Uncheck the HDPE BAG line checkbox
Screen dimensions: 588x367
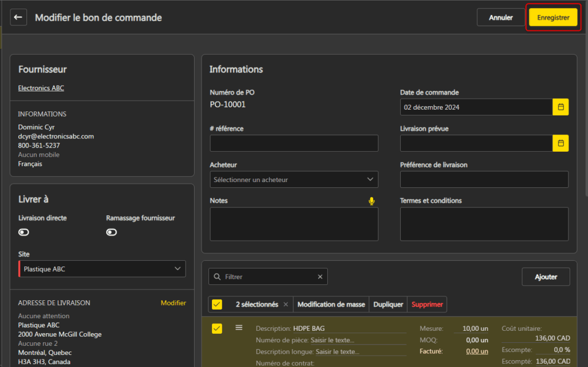click(x=216, y=329)
